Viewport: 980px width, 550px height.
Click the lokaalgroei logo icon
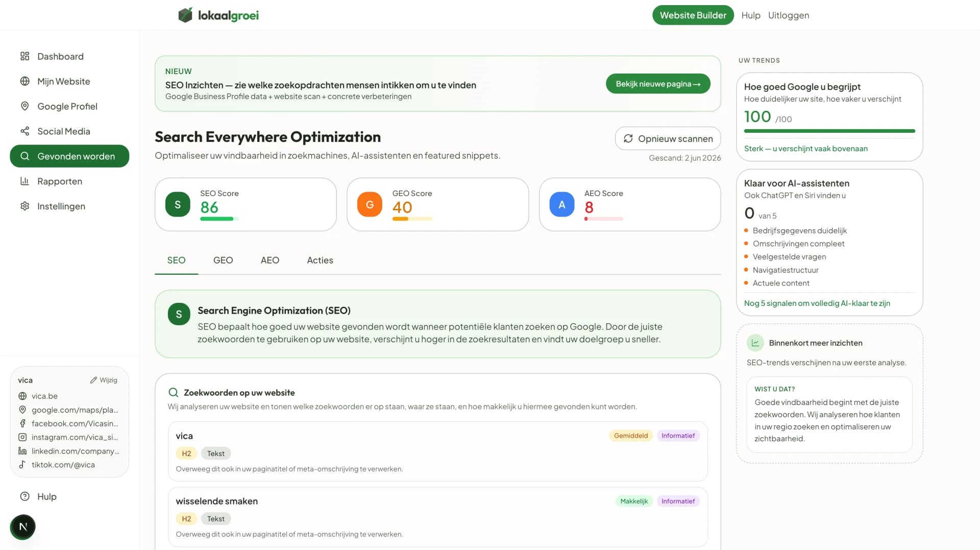click(x=185, y=15)
